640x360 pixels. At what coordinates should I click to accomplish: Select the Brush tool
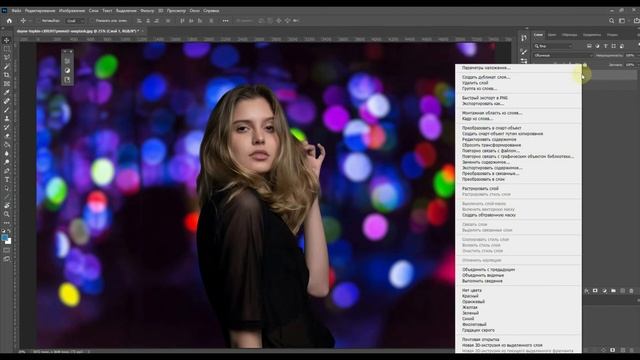tap(7, 110)
